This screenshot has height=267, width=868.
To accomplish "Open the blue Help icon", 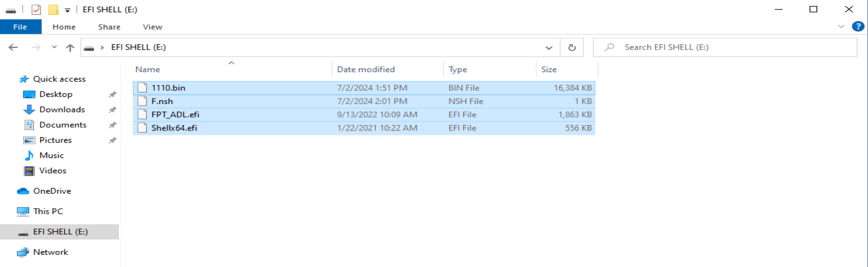I will coord(858,26).
